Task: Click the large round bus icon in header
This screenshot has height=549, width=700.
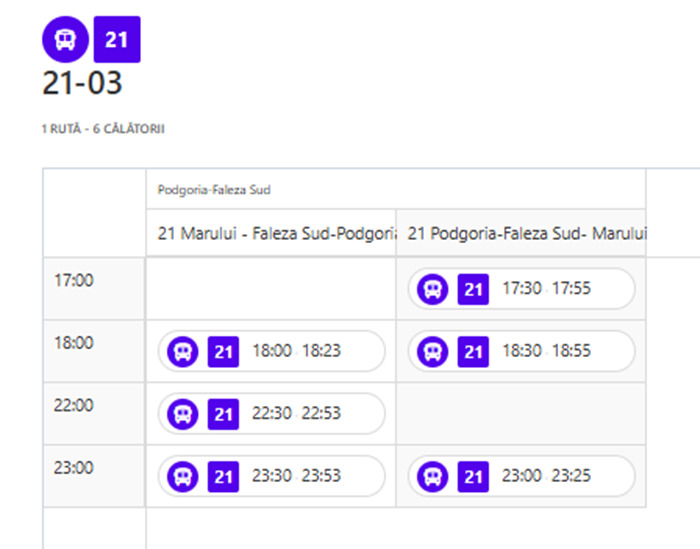Action: 66,40
